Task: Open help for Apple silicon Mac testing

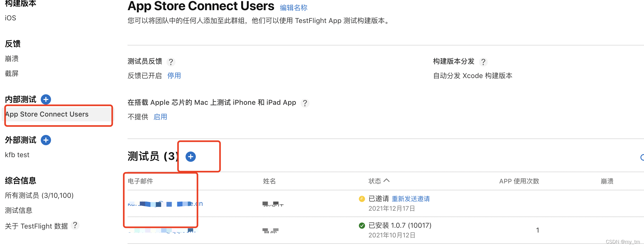Action: point(305,103)
